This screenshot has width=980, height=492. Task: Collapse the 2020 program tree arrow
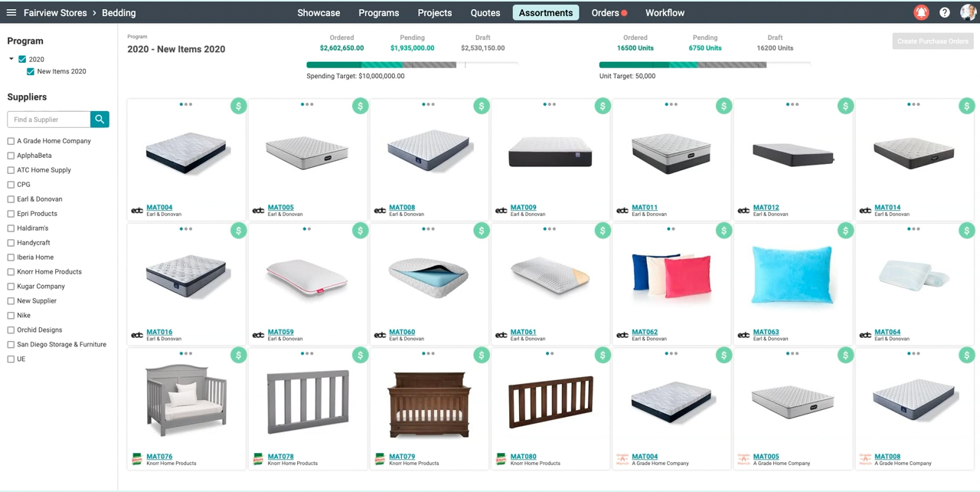tap(11, 59)
